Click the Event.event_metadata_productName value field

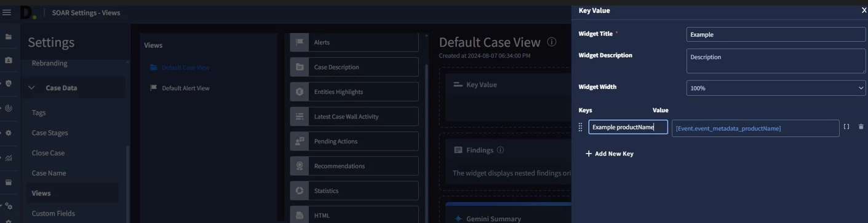[755, 128]
